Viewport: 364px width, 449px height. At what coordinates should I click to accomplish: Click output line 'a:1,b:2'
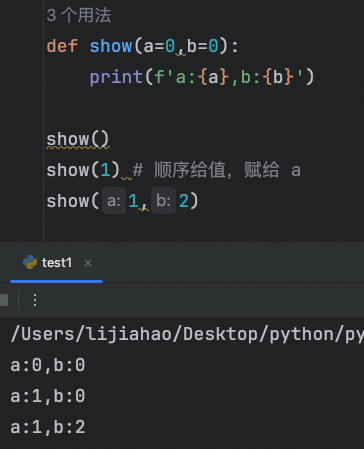[48, 427]
